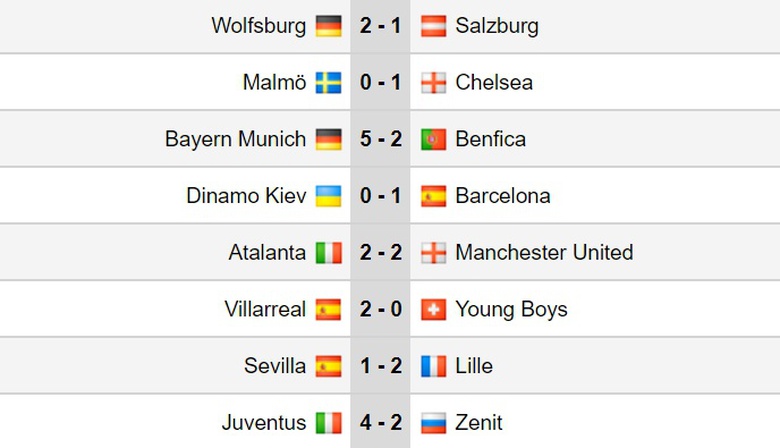
Task: Click the Swedish flag beside Malmö
Action: point(328,82)
